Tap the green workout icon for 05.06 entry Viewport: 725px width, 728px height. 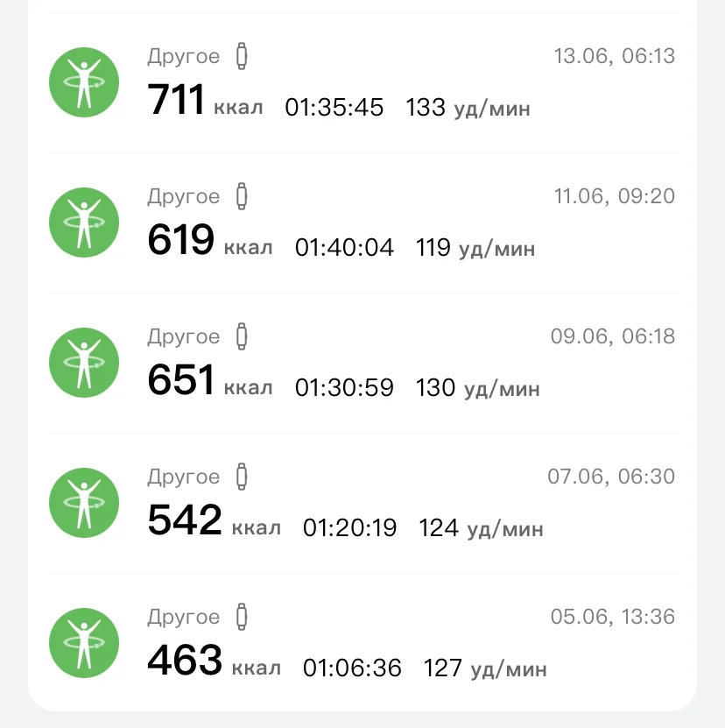pyautogui.click(x=83, y=643)
